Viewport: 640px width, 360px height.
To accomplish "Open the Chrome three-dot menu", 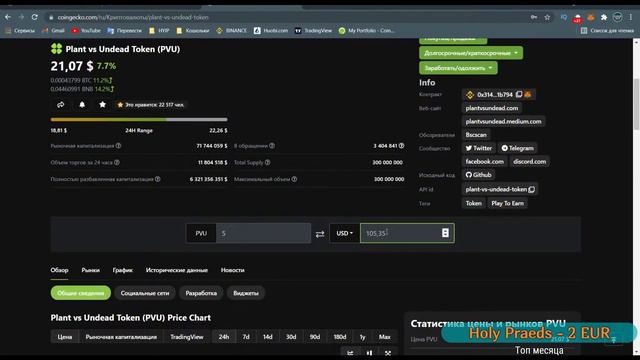I will coord(631,17).
